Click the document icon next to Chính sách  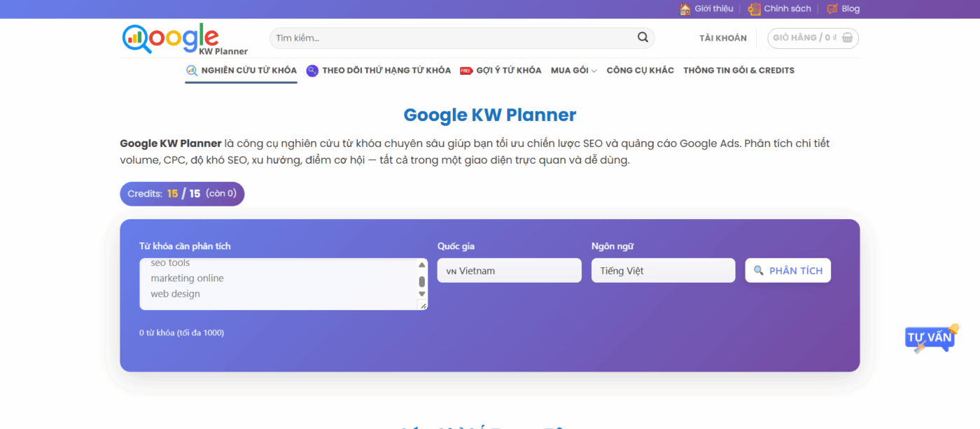[x=754, y=8]
